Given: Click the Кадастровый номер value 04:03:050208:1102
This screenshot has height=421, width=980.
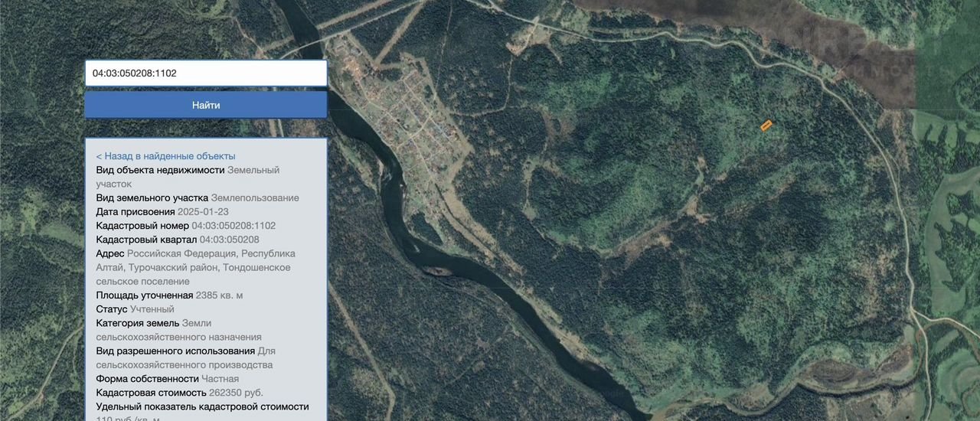Looking at the screenshot, I should [x=234, y=226].
